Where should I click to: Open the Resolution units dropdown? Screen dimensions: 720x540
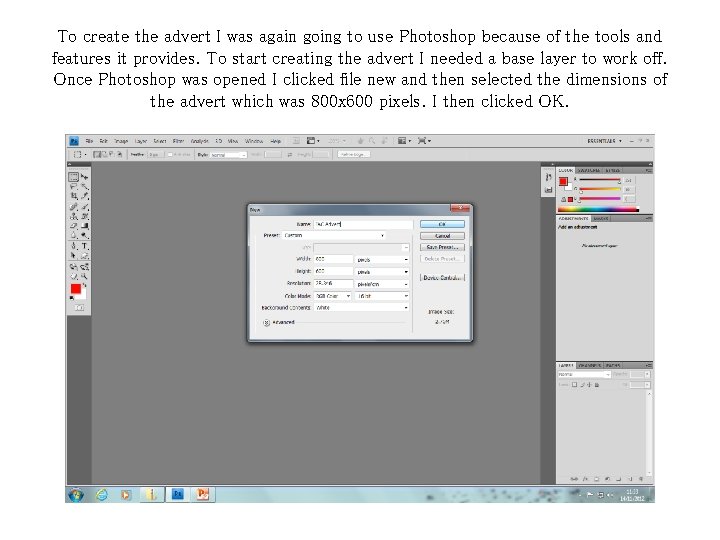pos(382,284)
